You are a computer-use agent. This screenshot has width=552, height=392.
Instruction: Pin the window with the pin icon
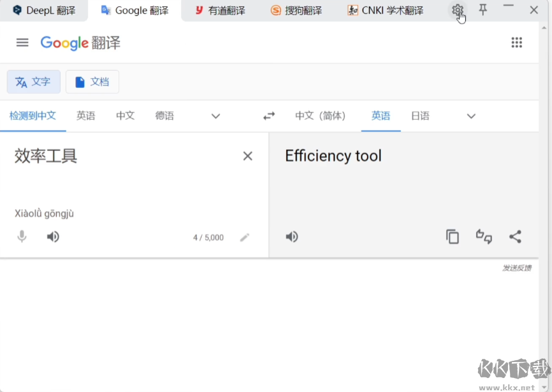[x=483, y=10]
